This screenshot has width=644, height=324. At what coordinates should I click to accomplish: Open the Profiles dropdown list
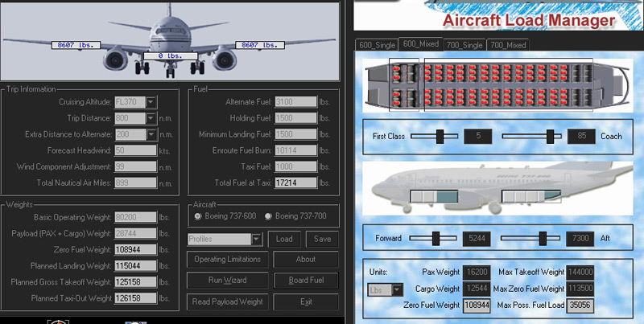[x=256, y=239]
